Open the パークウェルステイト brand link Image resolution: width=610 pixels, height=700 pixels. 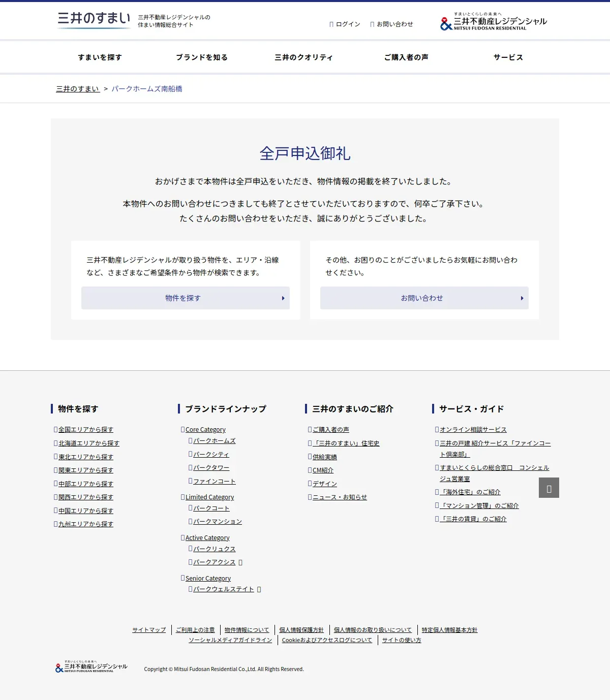pos(223,589)
